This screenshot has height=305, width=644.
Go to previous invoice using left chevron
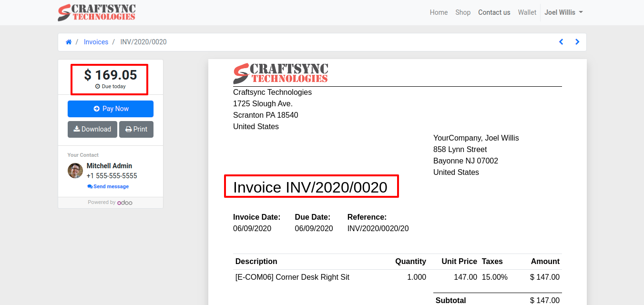(561, 42)
